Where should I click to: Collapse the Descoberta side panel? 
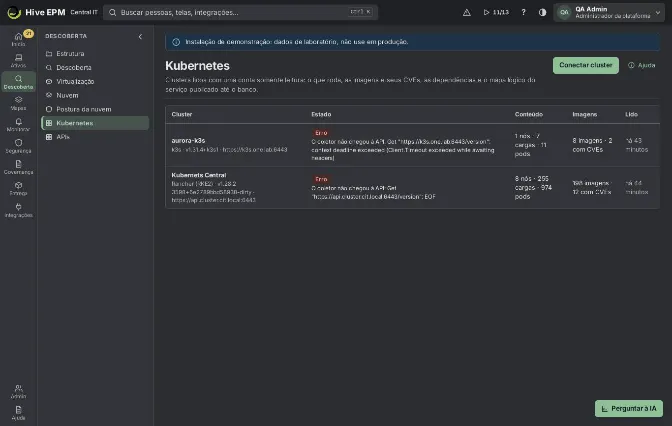click(140, 36)
